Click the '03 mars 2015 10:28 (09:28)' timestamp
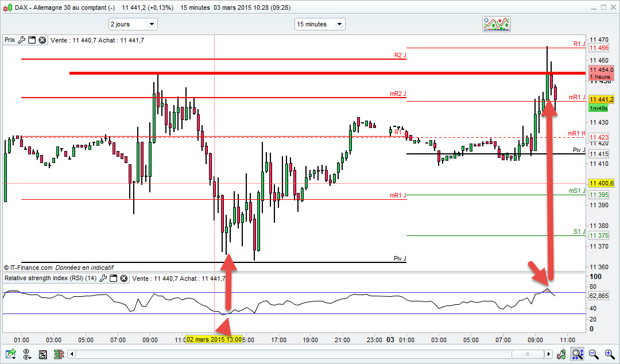The height and width of the screenshot is (364, 620). pos(252,7)
